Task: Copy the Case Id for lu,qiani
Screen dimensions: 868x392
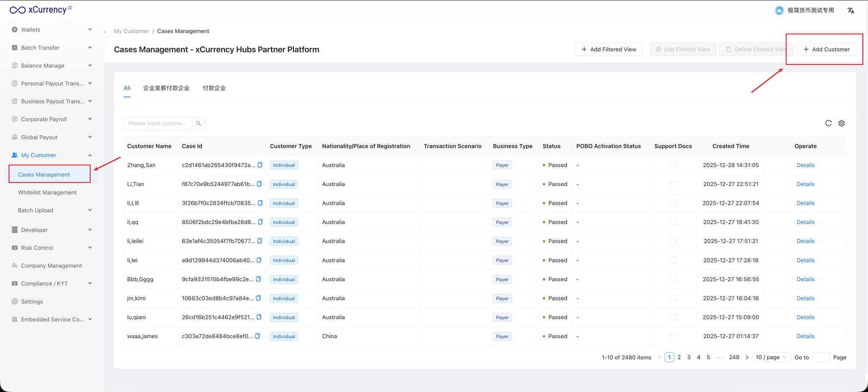Action: click(x=259, y=317)
